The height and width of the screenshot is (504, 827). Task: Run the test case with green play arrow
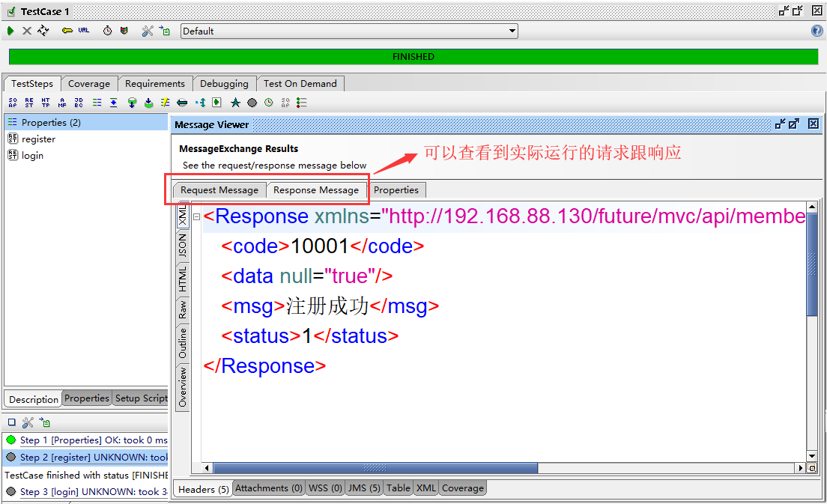[x=10, y=31]
